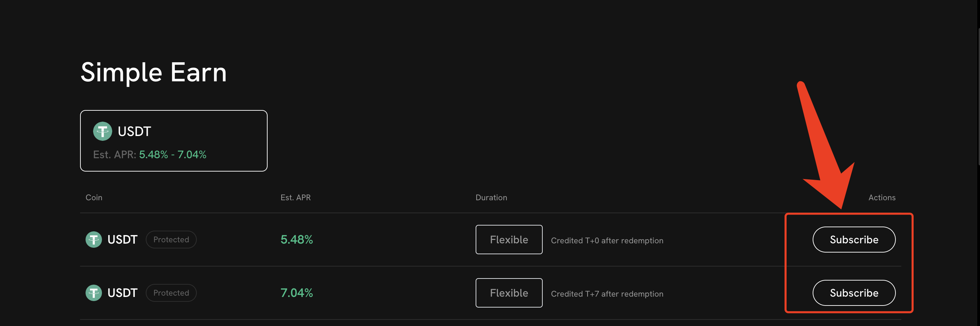Screen dimensions: 980x326
Task: Subscribe to the 7.04% USDT product
Action: coord(854,293)
